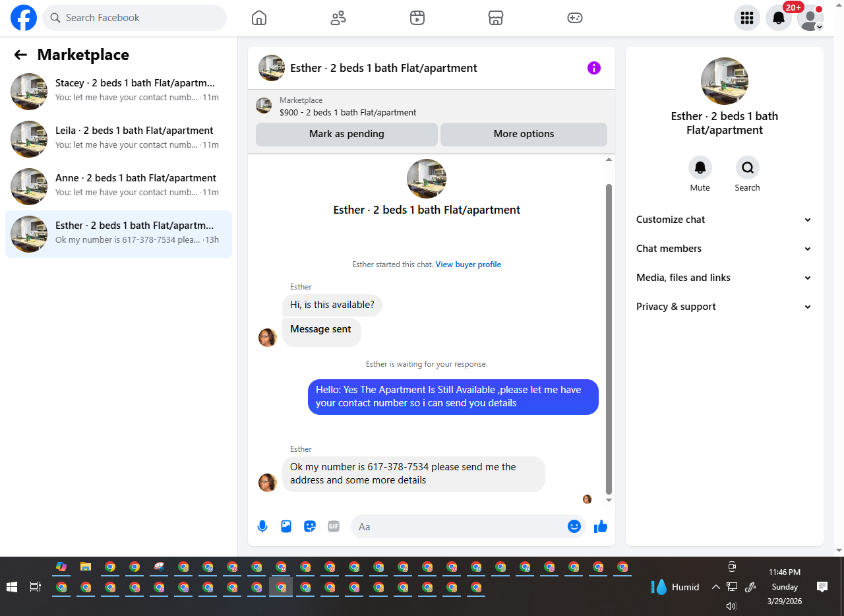Open the Leila conversation in the list
This screenshot has width=844, height=616.
[119, 139]
